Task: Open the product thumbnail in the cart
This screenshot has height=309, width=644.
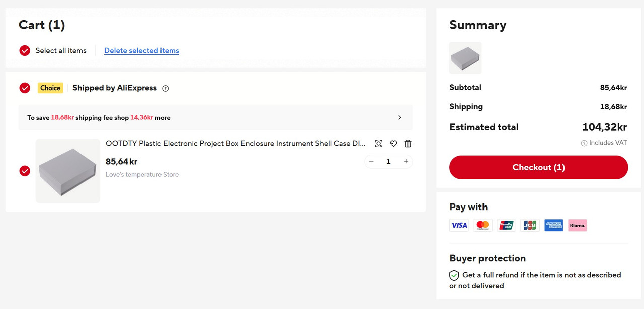Action: tap(68, 171)
